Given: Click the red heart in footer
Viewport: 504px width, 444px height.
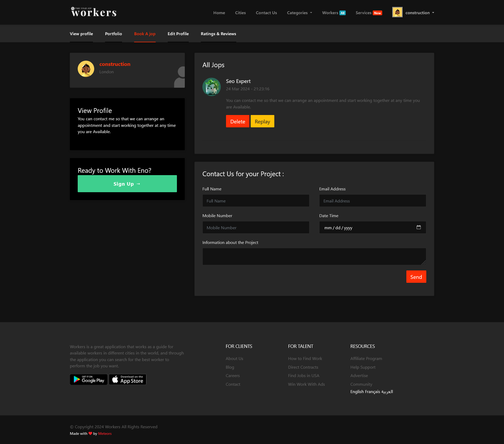Looking at the screenshot, I should tap(90, 433).
